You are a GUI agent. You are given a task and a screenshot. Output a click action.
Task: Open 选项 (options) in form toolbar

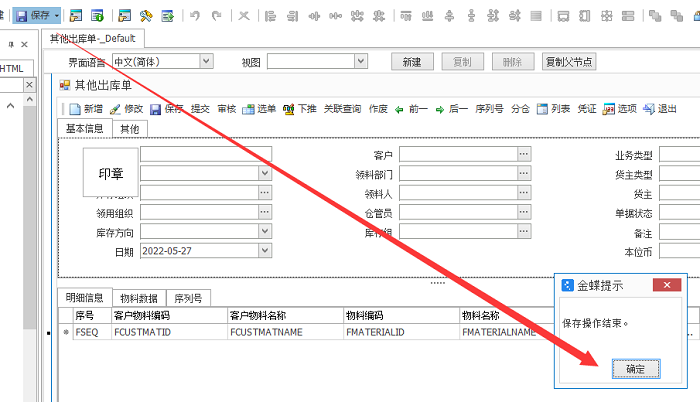tap(609, 109)
